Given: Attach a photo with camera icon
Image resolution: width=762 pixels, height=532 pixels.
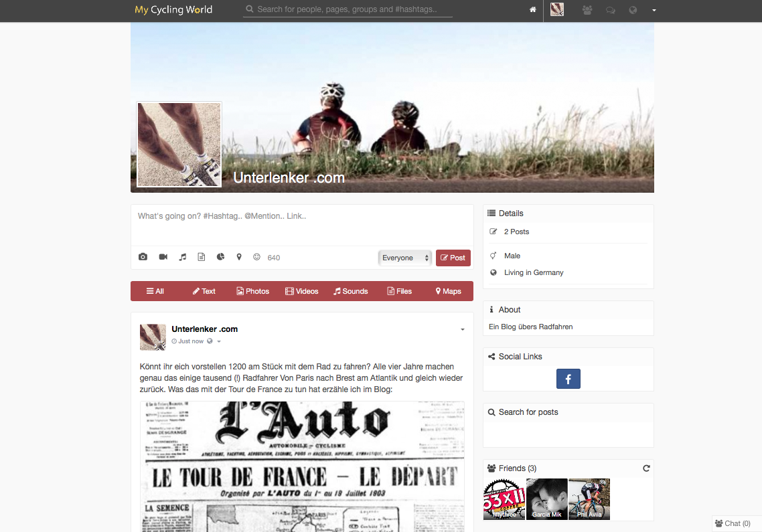Looking at the screenshot, I should click(x=143, y=257).
